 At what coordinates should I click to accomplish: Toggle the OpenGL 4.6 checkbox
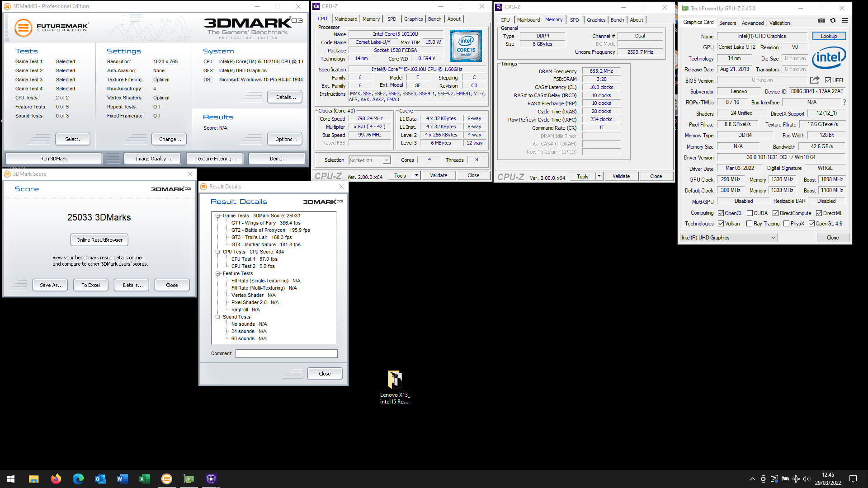[811, 224]
